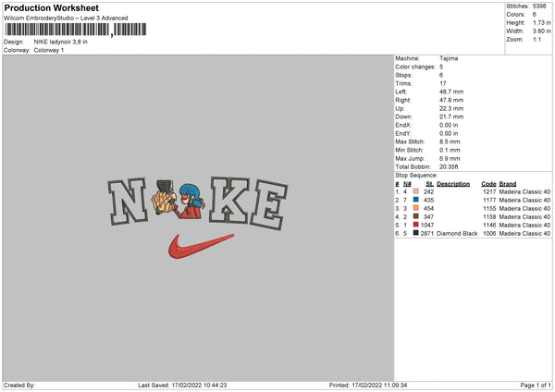Screen dimensions: 555x392
Task: Click the letter E in the embroidery preview
Action: (269, 205)
